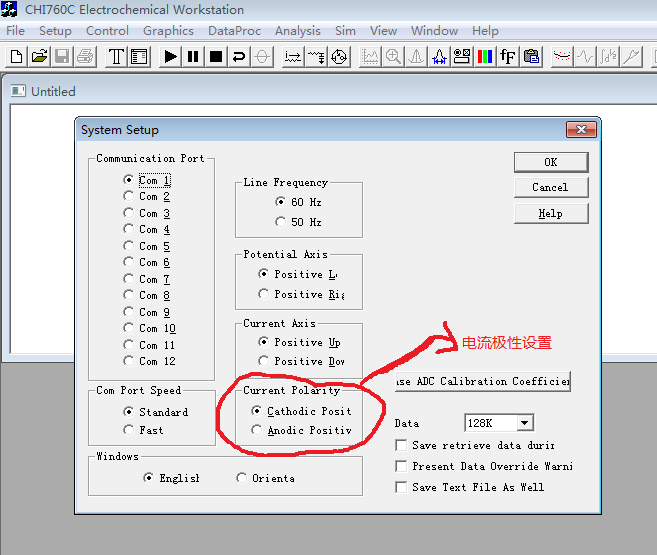Expand the Data 128K dropdown

pyautogui.click(x=525, y=423)
